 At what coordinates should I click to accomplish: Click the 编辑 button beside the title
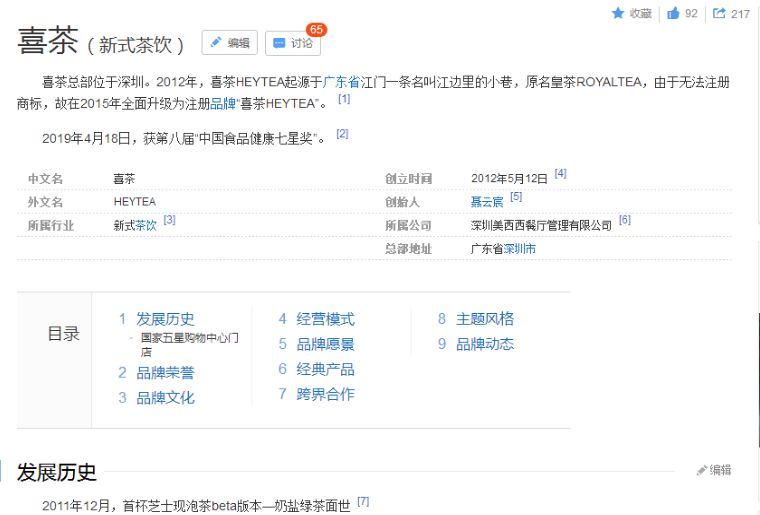pos(229,43)
